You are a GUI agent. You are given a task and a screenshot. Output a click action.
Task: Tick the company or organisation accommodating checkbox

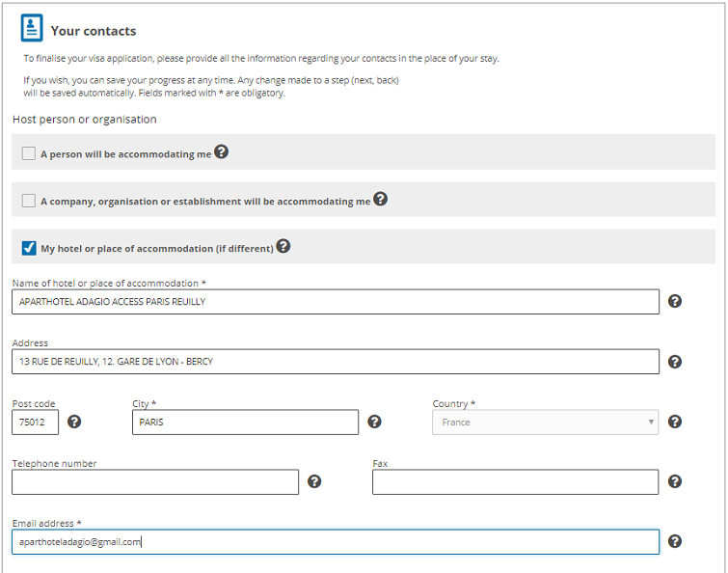[x=29, y=201]
